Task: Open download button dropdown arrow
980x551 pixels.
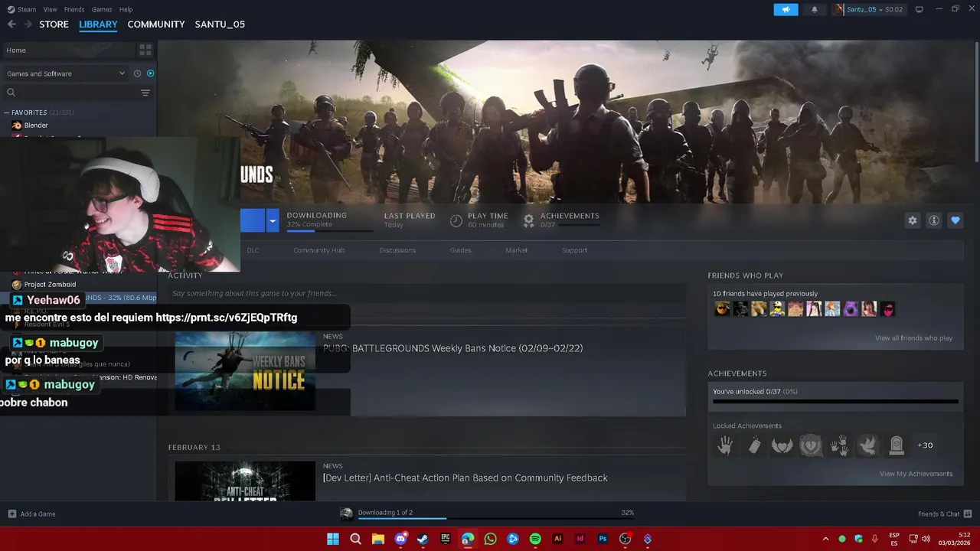Action: [x=272, y=220]
